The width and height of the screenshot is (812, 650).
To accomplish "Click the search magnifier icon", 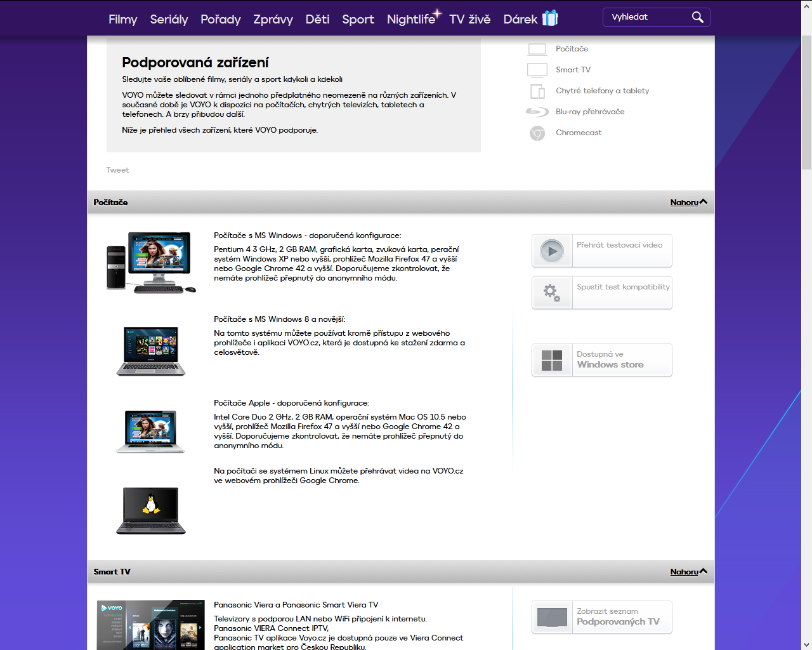I will pyautogui.click(x=697, y=17).
